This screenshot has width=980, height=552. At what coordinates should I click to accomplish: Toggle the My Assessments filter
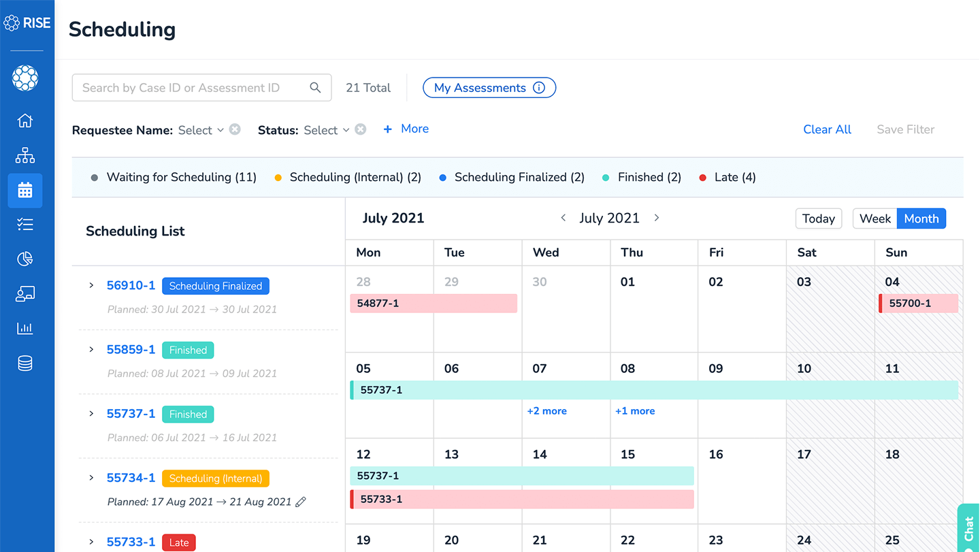(489, 88)
